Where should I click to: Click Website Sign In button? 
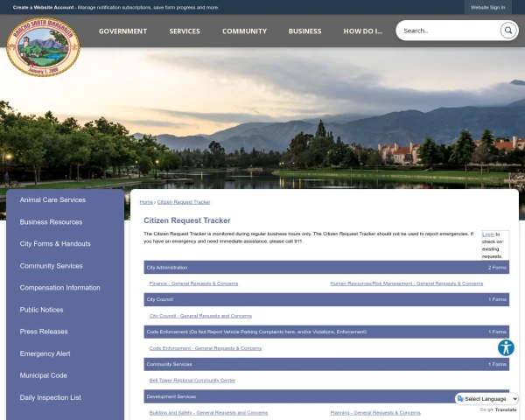[x=487, y=7]
